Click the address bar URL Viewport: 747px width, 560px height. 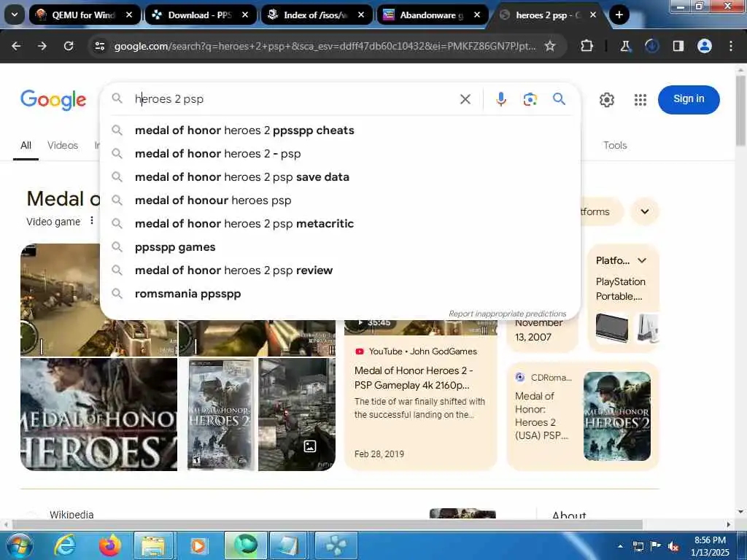(325, 46)
